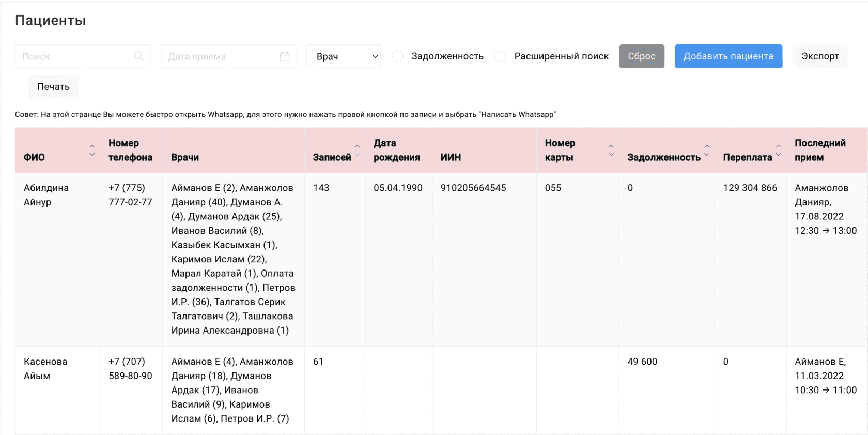Sort by Записей column arrows
The width and height of the screenshot is (868, 435).
click(x=357, y=151)
